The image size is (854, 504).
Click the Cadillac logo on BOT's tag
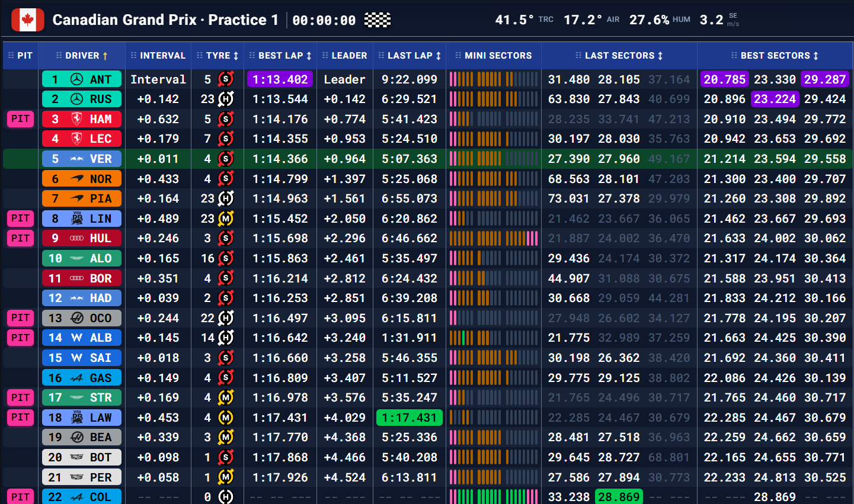point(76,457)
